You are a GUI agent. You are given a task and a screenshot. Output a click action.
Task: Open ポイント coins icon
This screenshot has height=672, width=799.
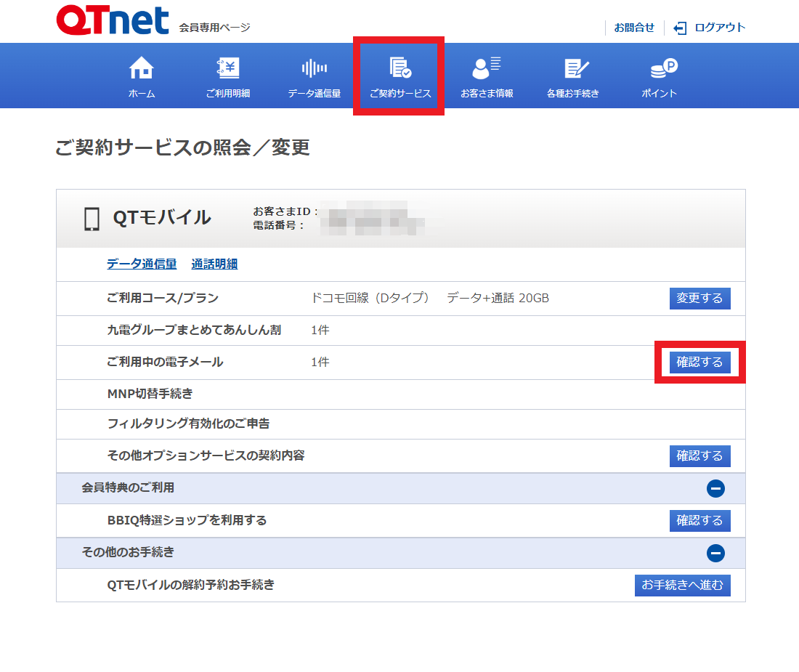coord(664,68)
